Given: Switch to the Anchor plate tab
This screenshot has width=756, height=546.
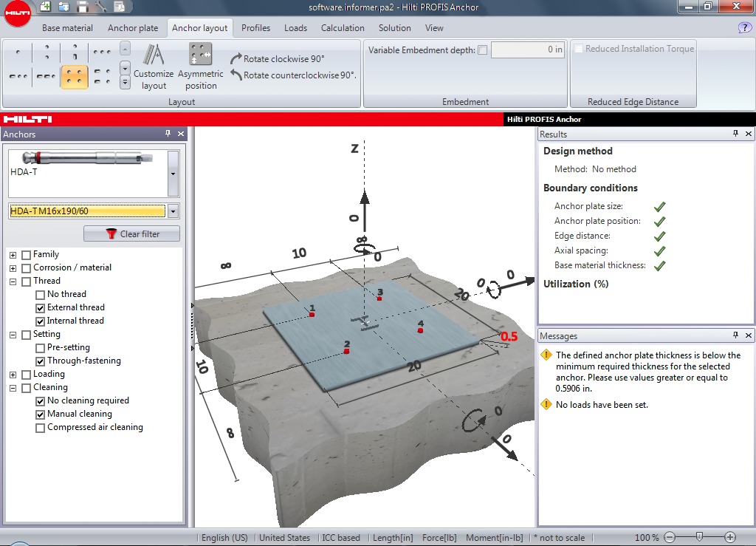Looking at the screenshot, I should tap(133, 28).
